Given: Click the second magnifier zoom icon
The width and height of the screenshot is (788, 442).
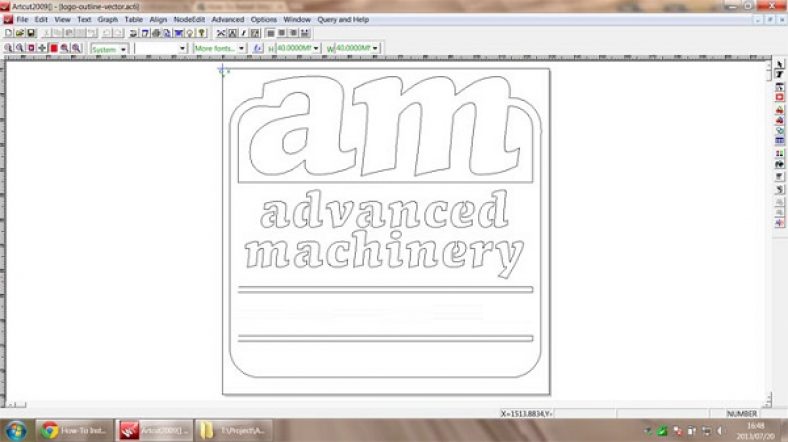Looking at the screenshot, I should point(20,48).
